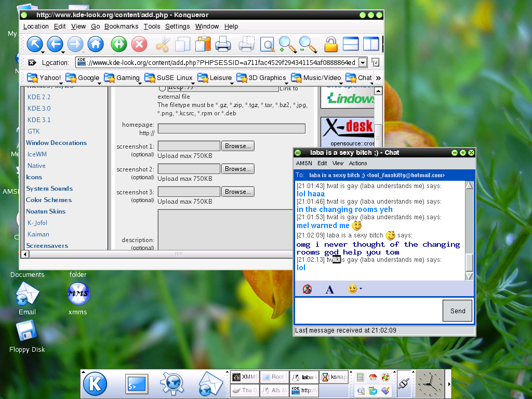Show more bookmarks with the » chevron
This screenshot has width=532, height=399.
(x=378, y=78)
